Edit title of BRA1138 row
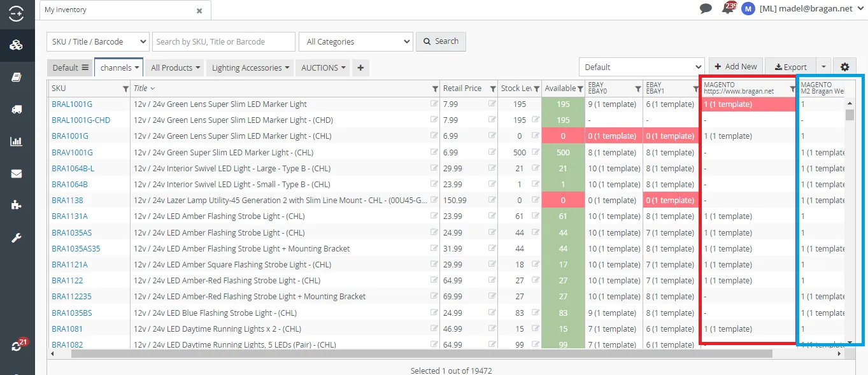 pyautogui.click(x=434, y=200)
